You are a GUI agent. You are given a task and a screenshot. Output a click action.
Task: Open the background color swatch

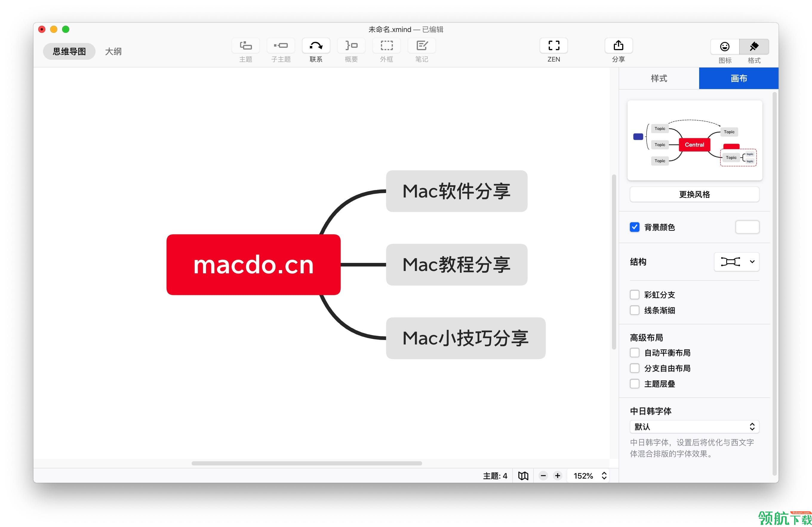click(747, 227)
